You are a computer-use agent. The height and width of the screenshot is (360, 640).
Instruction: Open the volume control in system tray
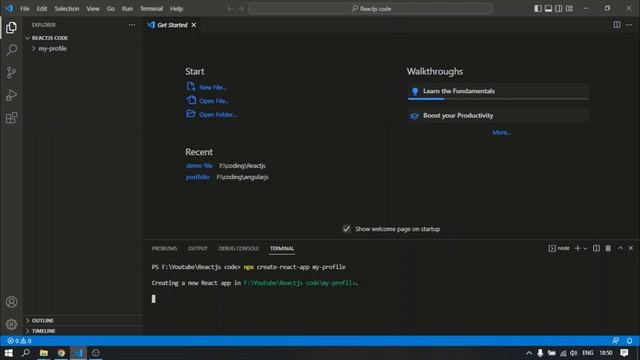point(574,353)
